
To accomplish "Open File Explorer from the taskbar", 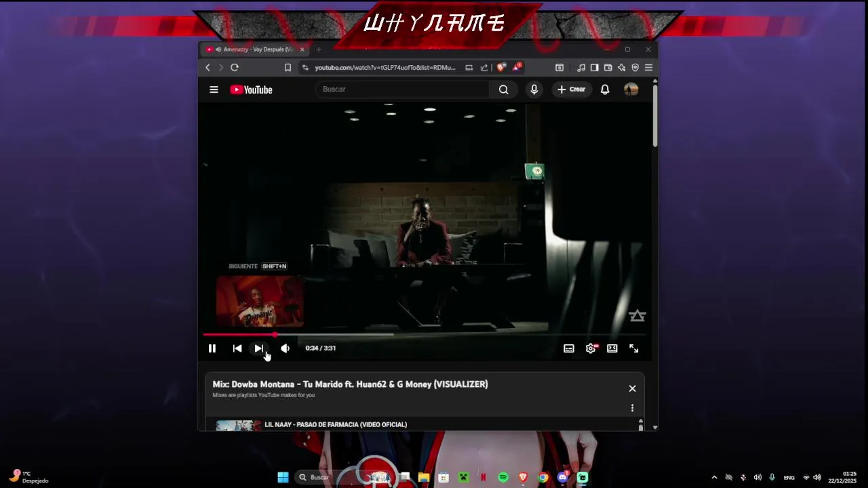I will click(x=424, y=477).
